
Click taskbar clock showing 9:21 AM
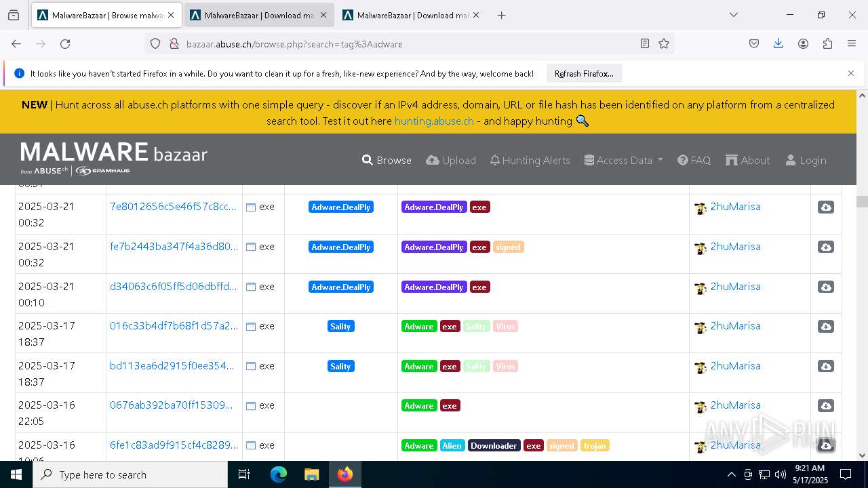[x=810, y=474]
